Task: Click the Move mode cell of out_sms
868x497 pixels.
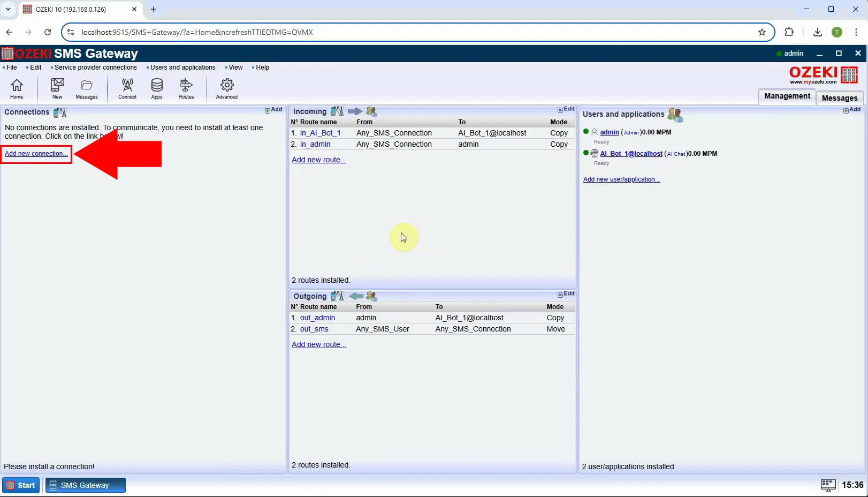Action: click(556, 329)
